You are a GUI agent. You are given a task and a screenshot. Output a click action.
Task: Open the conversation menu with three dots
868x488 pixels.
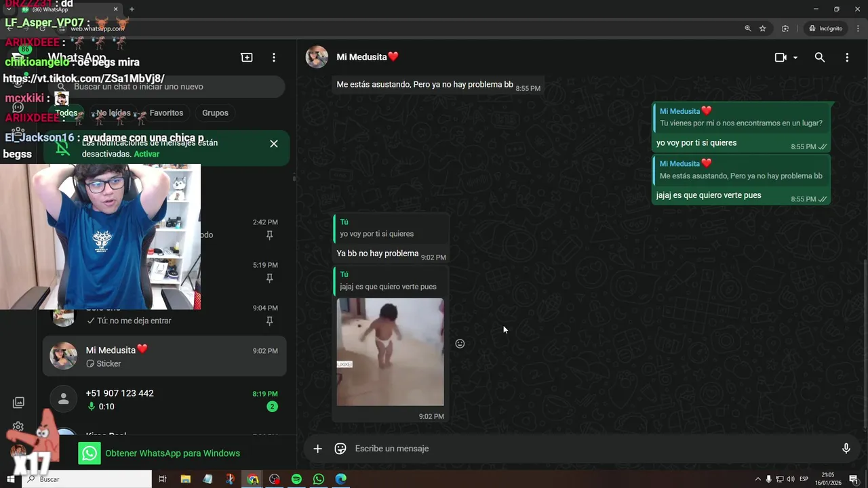pyautogui.click(x=847, y=58)
